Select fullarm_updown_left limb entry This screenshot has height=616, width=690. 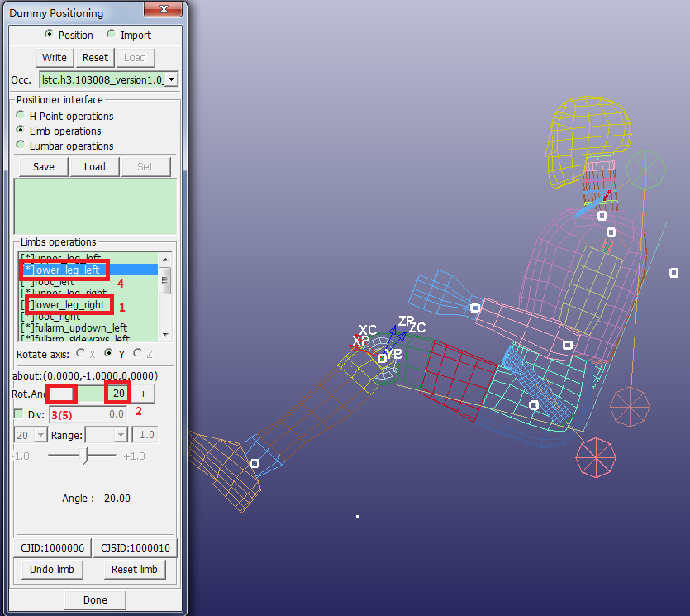(x=75, y=327)
